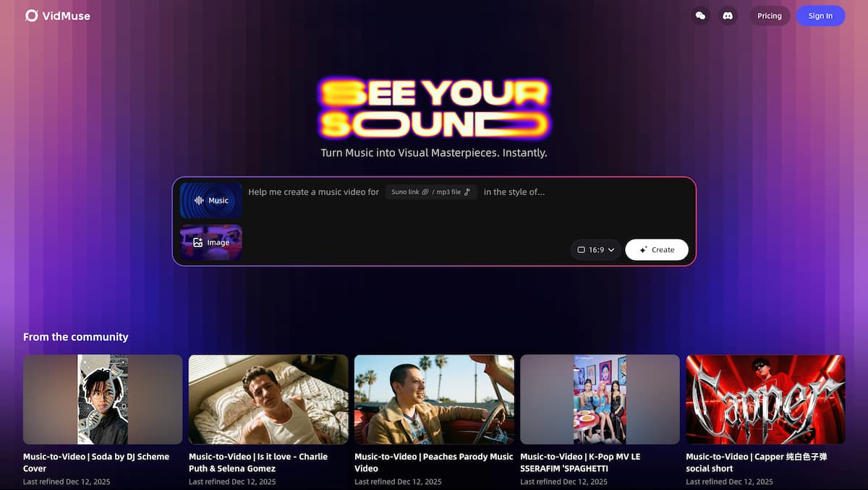The width and height of the screenshot is (868, 490).
Task: Click the music note icon on the mp3 chip
Action: [467, 192]
